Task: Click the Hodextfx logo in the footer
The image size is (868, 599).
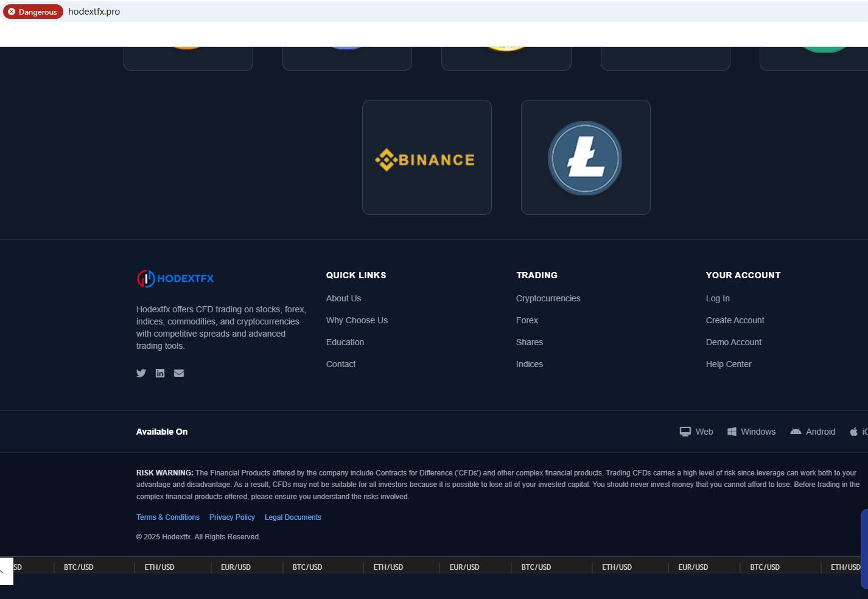Action: [175, 278]
